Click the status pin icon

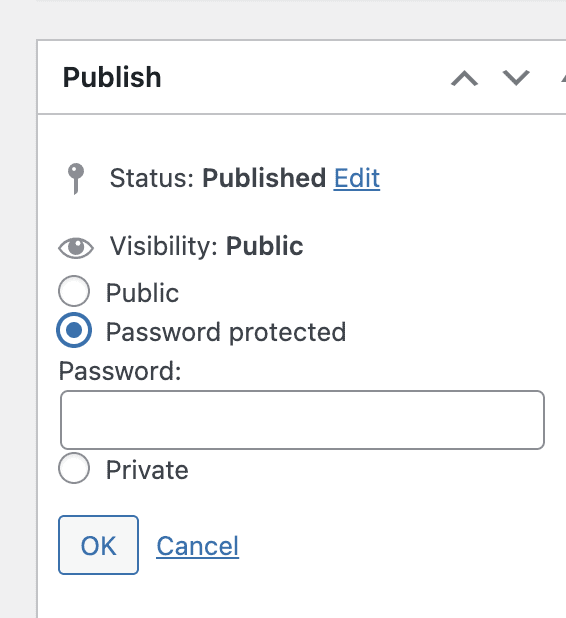(76, 179)
